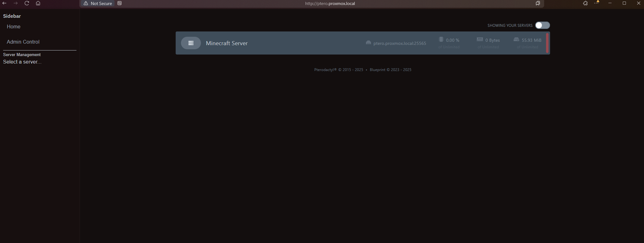
Task: Click the Not Secure warning badge
Action: pyautogui.click(x=98, y=3)
